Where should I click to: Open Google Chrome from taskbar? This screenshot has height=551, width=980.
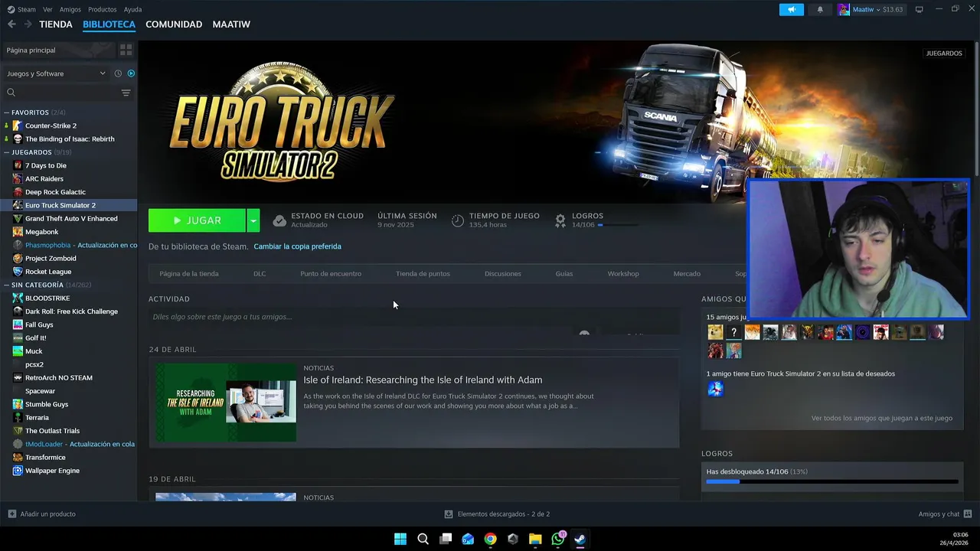[x=490, y=539]
